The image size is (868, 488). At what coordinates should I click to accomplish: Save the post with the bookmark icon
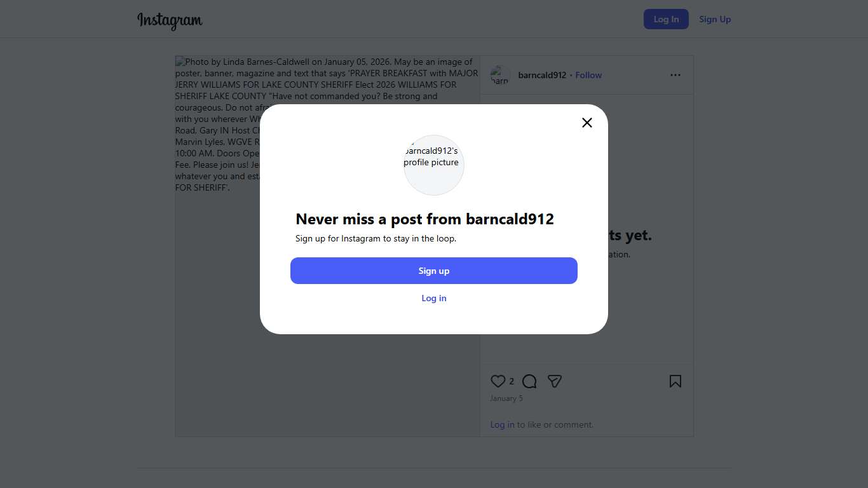click(x=675, y=381)
